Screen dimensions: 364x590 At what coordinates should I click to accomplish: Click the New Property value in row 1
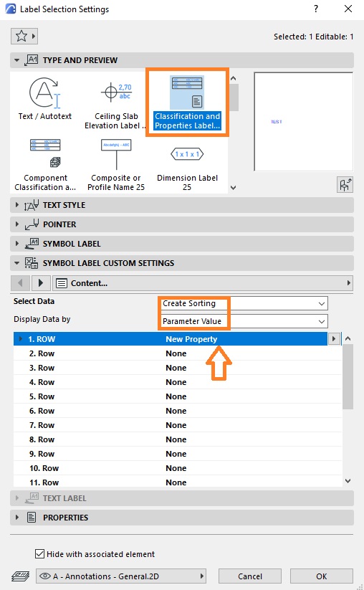191,339
